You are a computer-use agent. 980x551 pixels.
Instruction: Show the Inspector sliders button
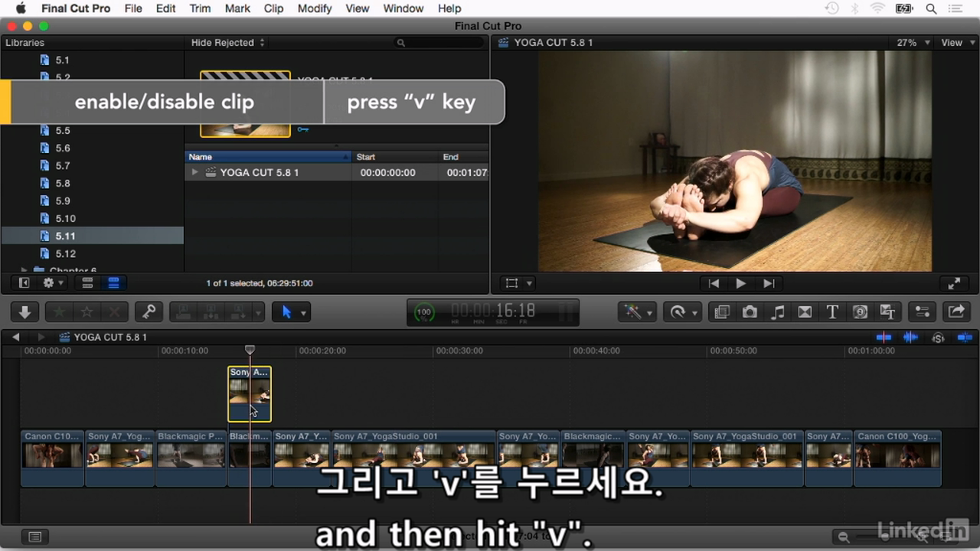(x=922, y=312)
